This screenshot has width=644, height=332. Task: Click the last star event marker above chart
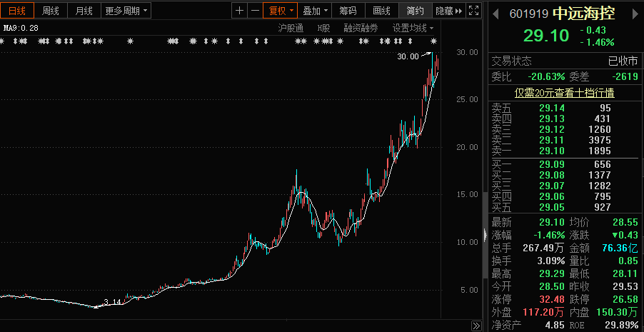click(433, 41)
